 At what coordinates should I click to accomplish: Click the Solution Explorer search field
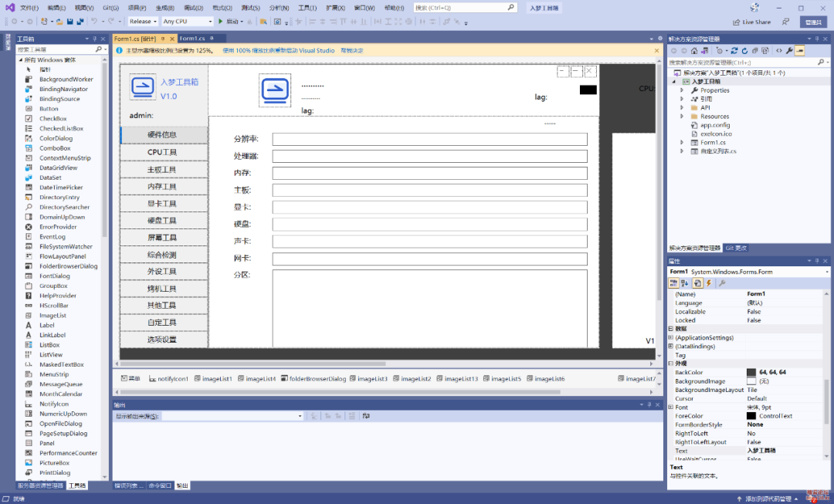(741, 63)
